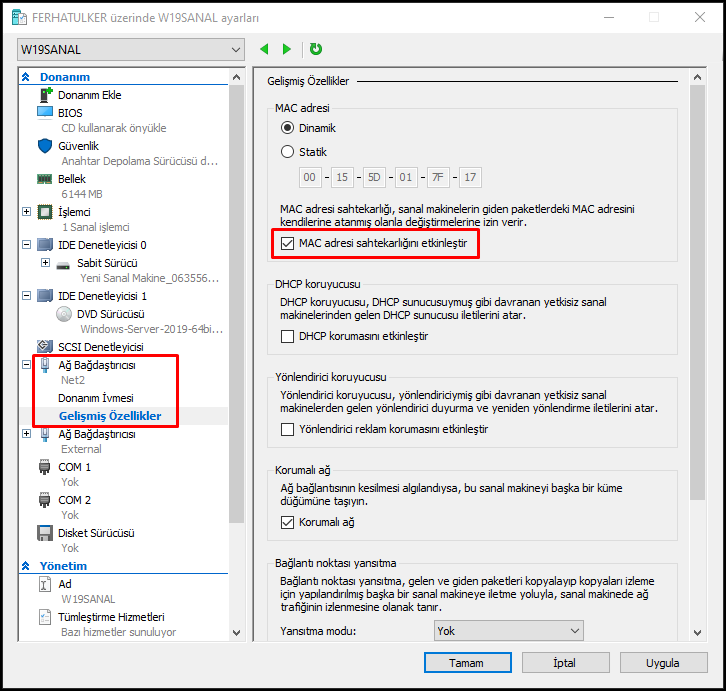Click the Uygula button
The image size is (726, 691).
(662, 663)
